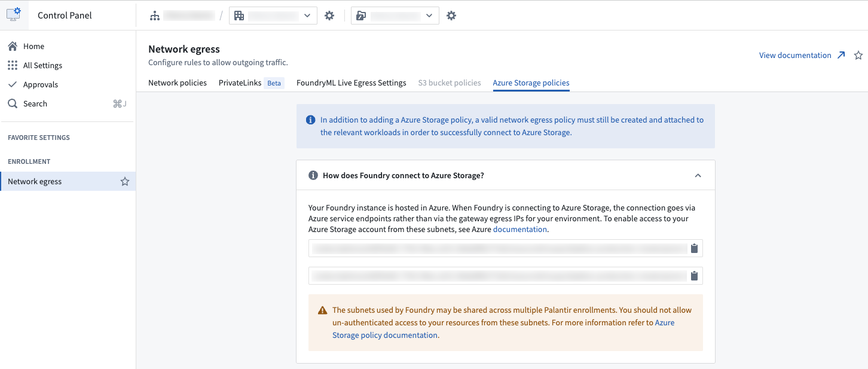Screen dimensions: 868x369
Task: Open Azure documentation link in paragraph
Action: pyautogui.click(x=519, y=229)
